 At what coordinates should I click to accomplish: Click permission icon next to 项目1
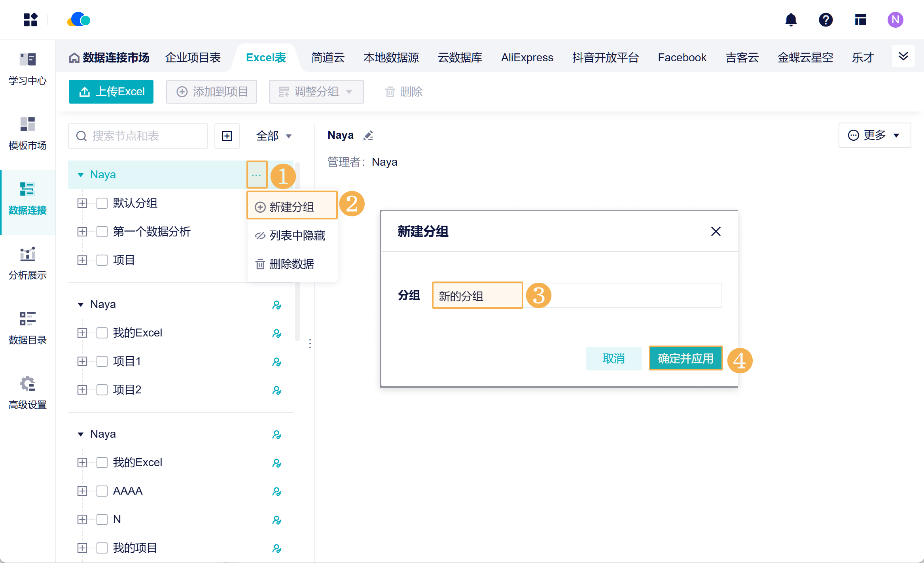click(277, 362)
